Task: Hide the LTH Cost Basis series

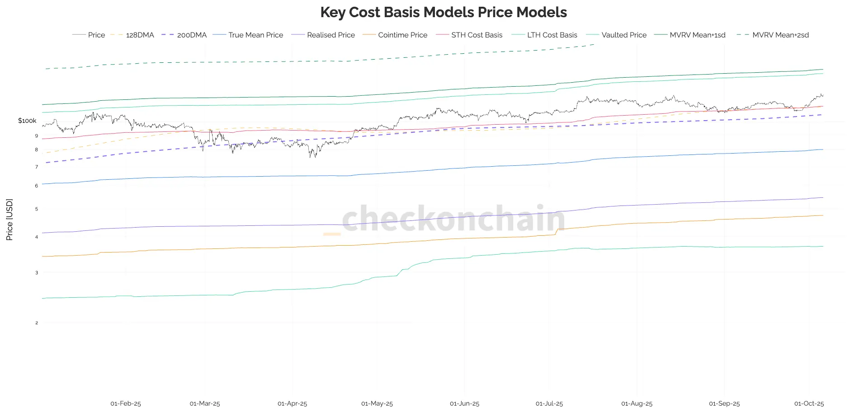Action: pos(552,35)
